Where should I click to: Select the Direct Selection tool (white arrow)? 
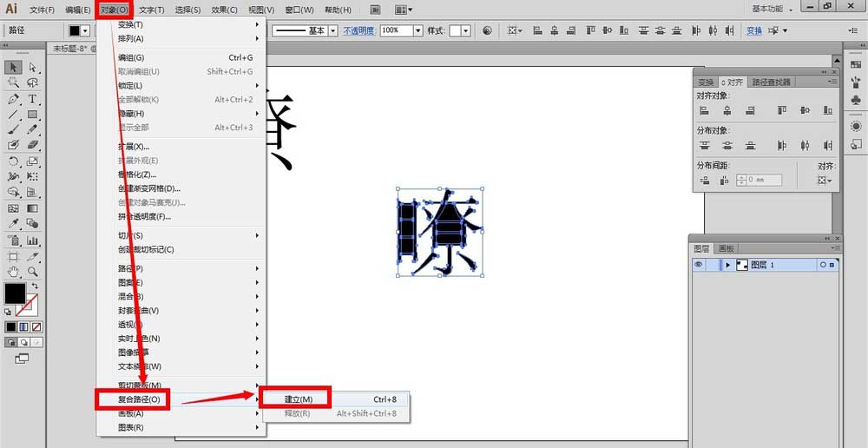tap(33, 68)
